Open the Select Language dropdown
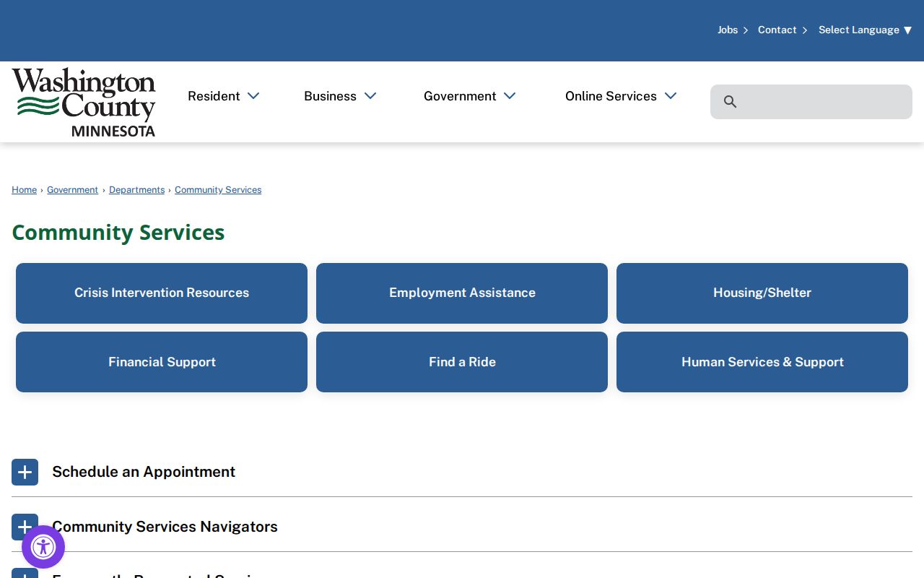 tap(865, 30)
